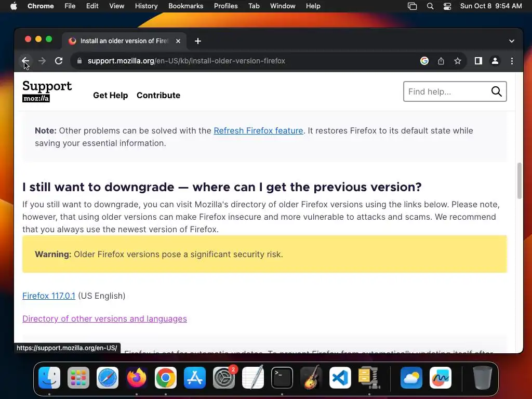Open Spotlight search in menu bar
This screenshot has height=399, width=532.
430,6
